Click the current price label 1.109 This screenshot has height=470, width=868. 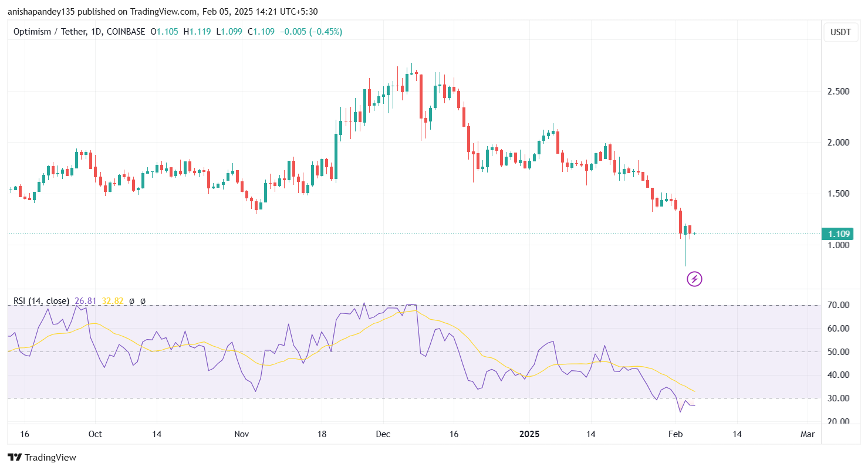pos(839,234)
